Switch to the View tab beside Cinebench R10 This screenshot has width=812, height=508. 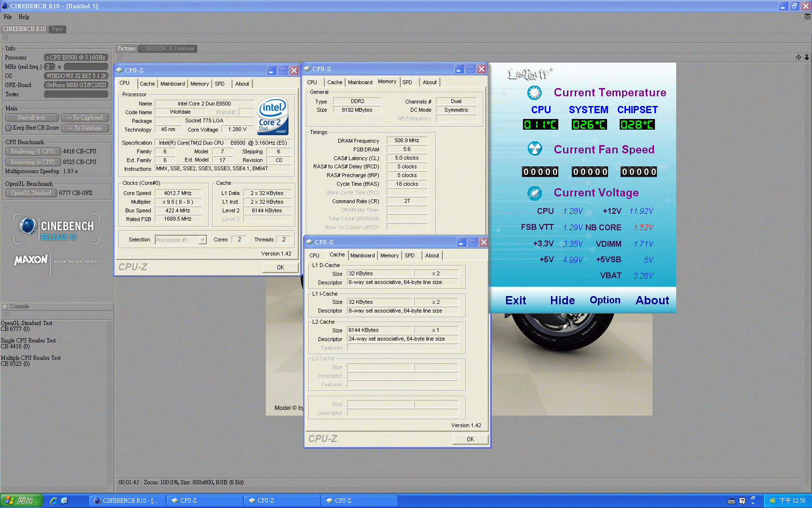(x=57, y=29)
